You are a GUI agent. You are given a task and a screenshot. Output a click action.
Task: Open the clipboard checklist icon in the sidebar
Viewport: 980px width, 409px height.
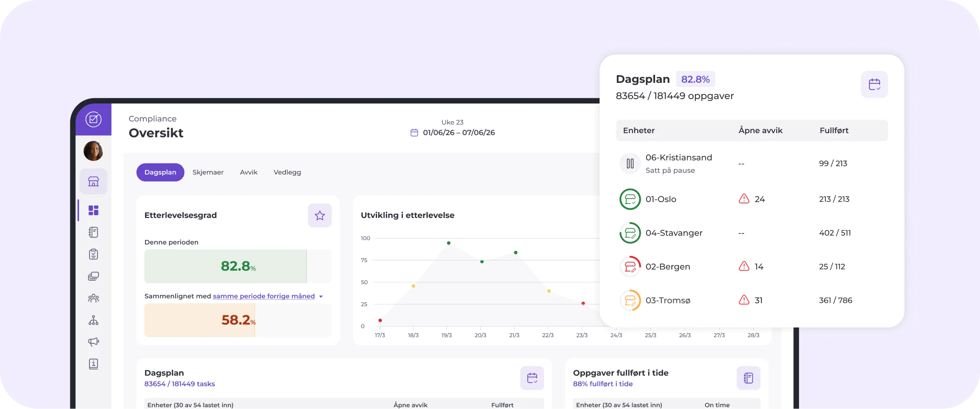93,254
